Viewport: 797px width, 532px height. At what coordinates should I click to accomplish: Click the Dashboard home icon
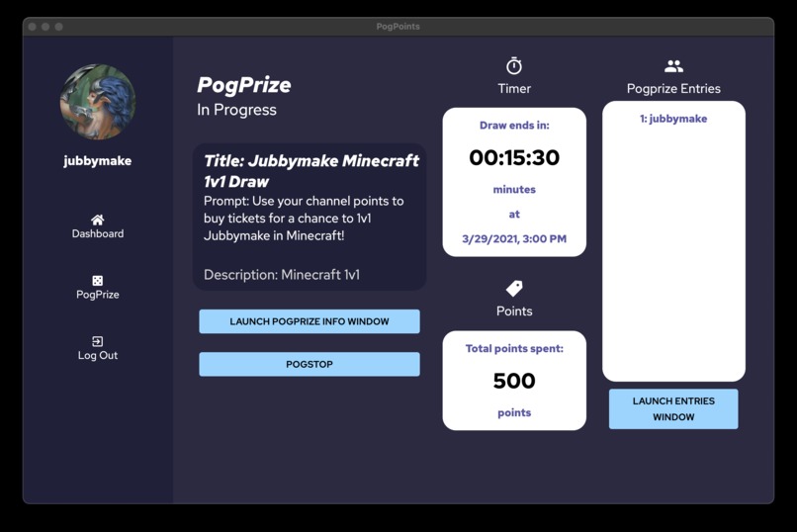click(x=98, y=220)
